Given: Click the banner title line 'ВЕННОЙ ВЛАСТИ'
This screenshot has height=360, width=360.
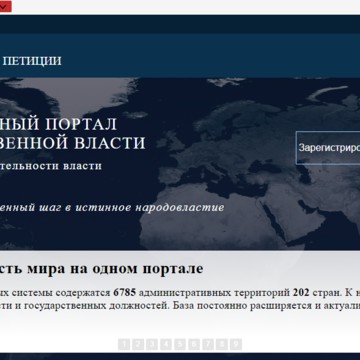Looking at the screenshot, I should (x=73, y=143).
